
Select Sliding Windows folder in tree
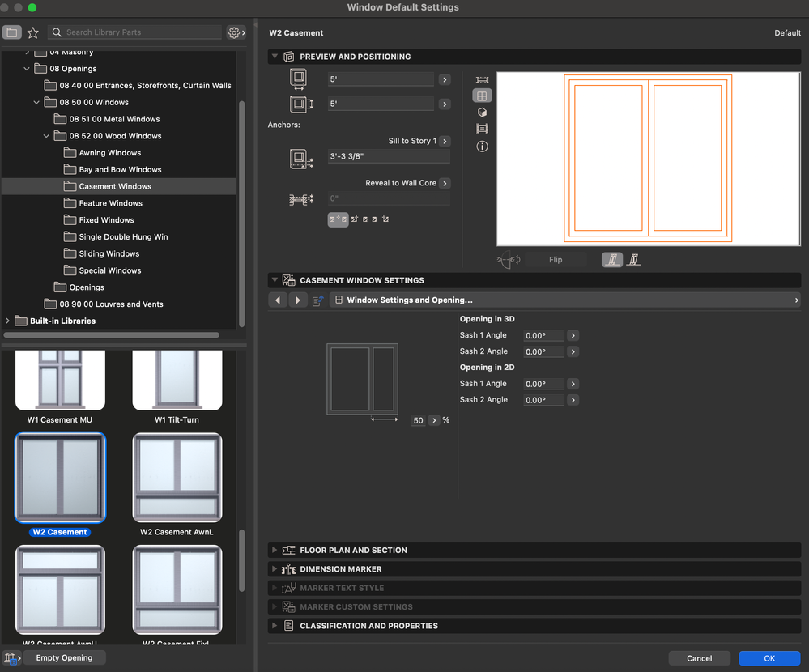pos(109,254)
